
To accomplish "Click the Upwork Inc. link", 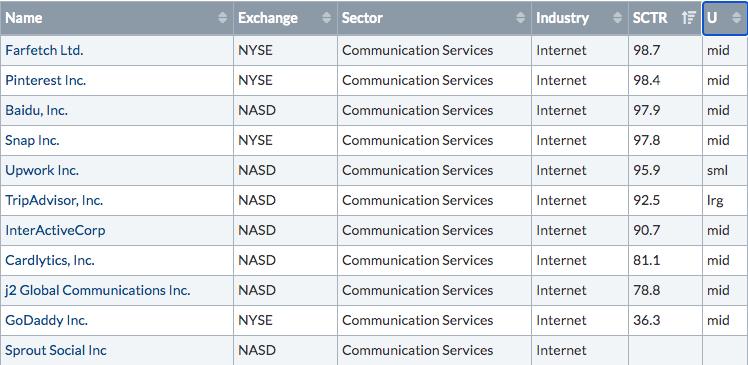I will 42,170.
